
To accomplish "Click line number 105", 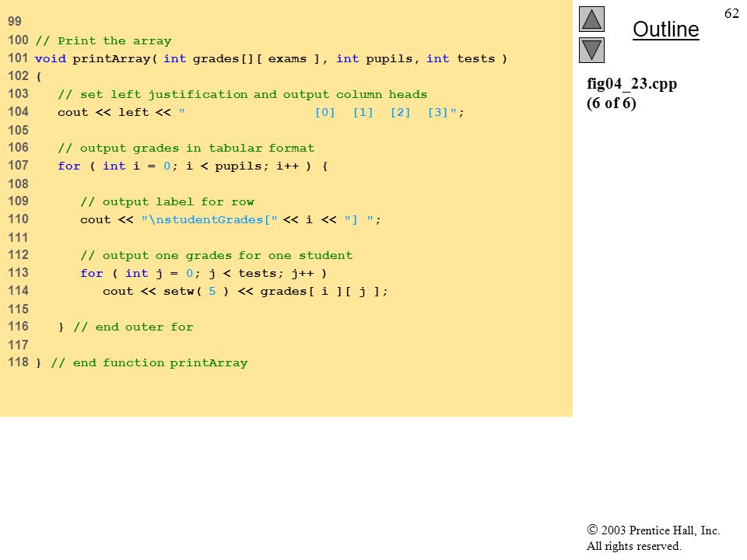I will tap(18, 130).
